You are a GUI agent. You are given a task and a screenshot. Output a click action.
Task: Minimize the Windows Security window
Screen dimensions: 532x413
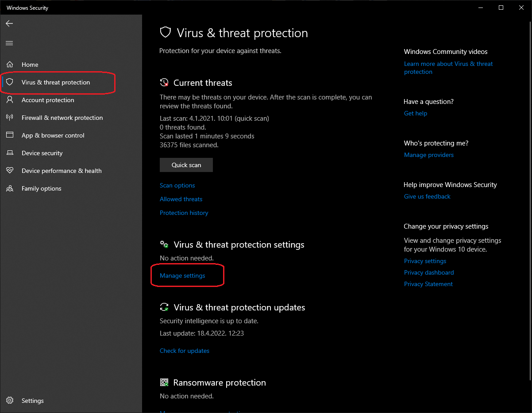481,8
